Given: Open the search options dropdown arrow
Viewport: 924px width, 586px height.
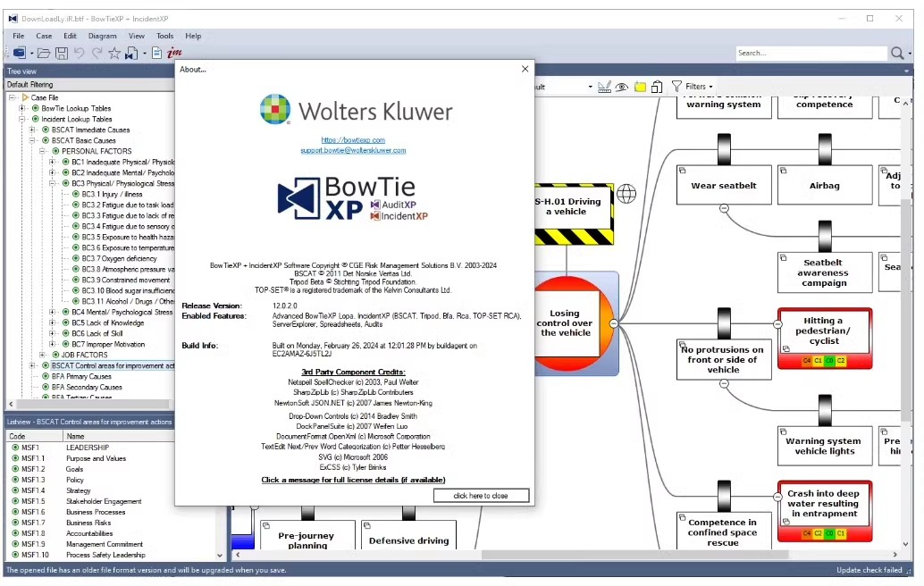Looking at the screenshot, I should tap(910, 54).
